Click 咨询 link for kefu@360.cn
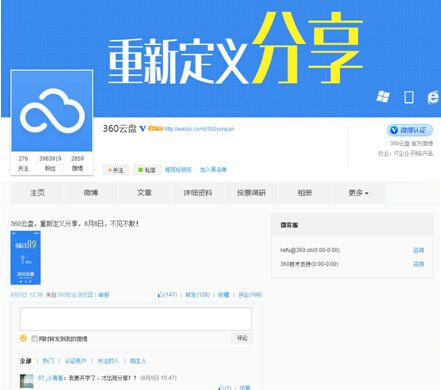The height and width of the screenshot is (390, 441). pyautogui.click(x=418, y=250)
